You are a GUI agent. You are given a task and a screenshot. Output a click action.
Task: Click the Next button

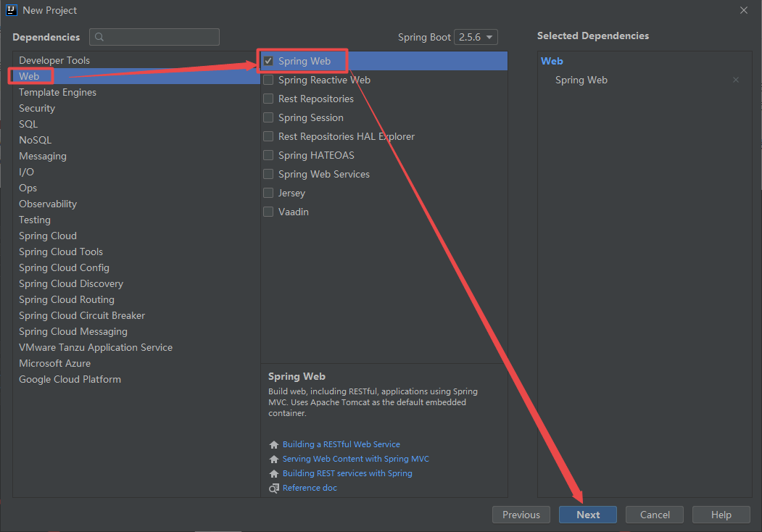coord(588,515)
